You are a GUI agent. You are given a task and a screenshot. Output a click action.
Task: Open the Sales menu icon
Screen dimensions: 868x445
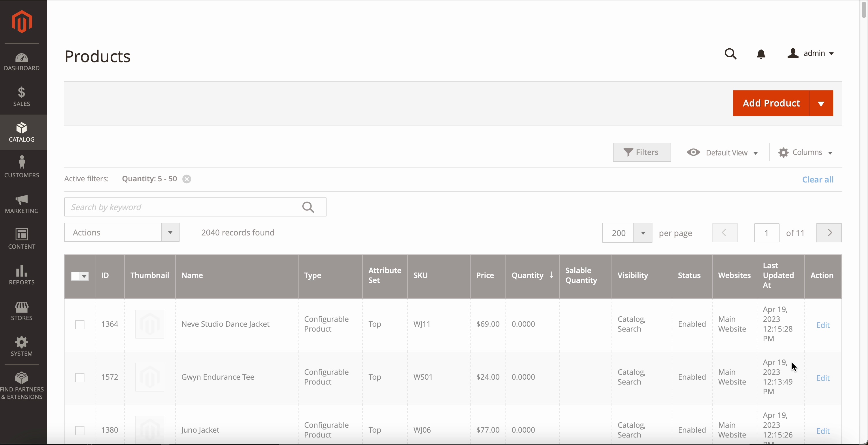pyautogui.click(x=22, y=97)
